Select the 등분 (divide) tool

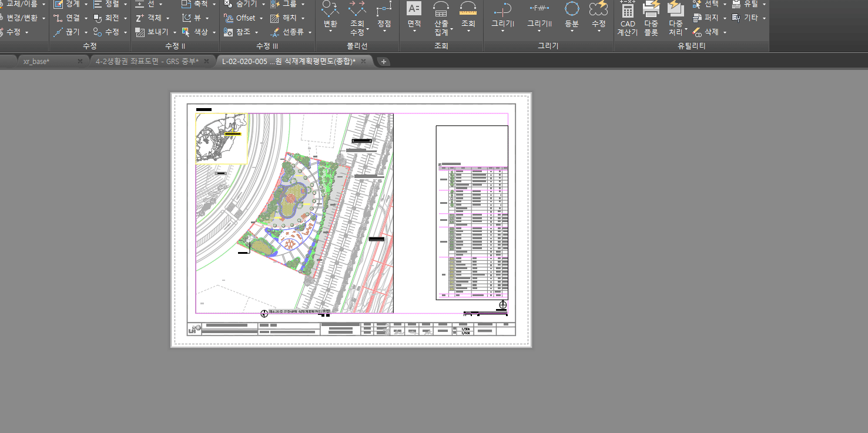(572, 17)
